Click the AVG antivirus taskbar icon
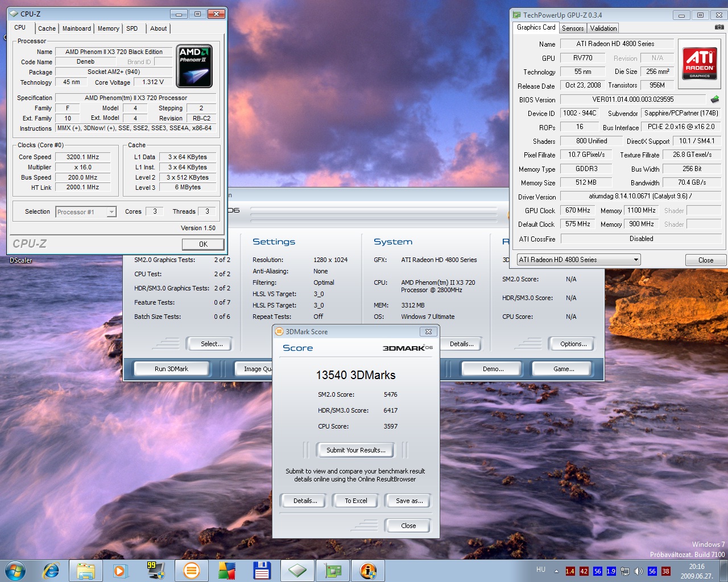This screenshot has width=728, height=582. 226,571
